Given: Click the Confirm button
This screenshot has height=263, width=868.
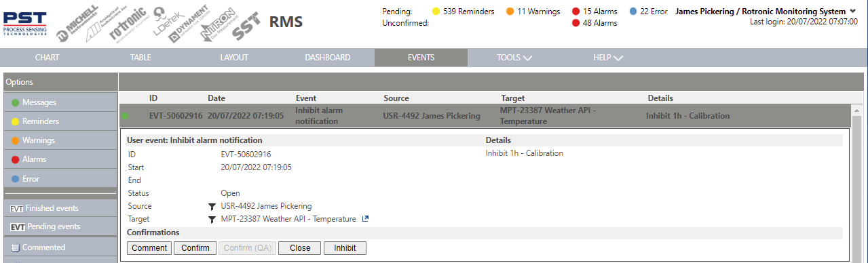Looking at the screenshot, I should [195, 248].
